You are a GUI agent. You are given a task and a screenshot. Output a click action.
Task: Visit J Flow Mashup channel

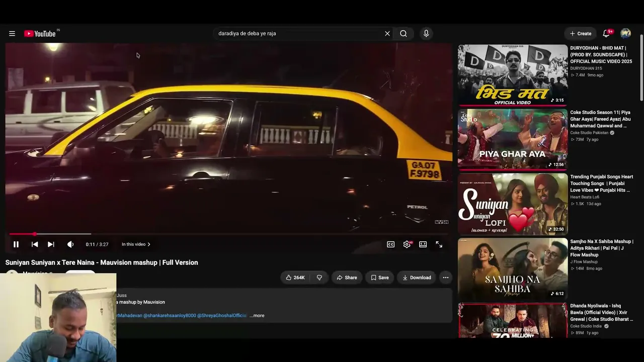584,261
